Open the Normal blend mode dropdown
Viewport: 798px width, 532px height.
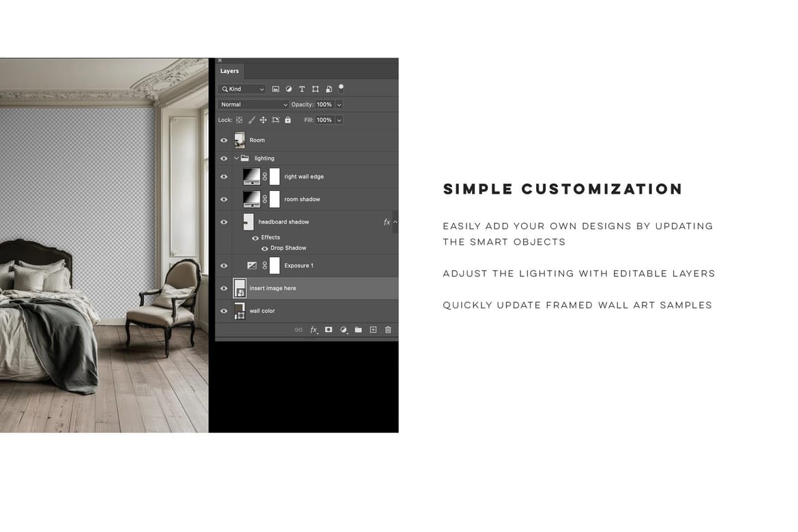coord(254,104)
